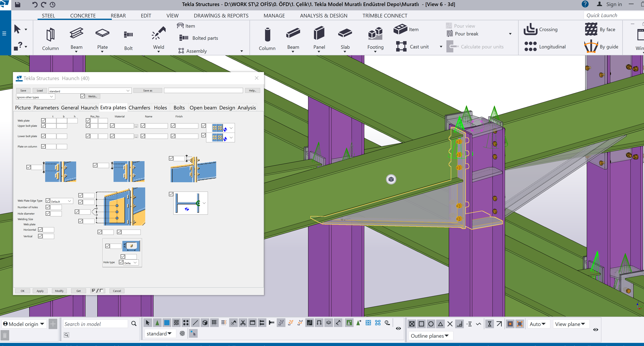Toggle checkbox next to Welds button
Screen dimensions: 644x346
tap(83, 96)
